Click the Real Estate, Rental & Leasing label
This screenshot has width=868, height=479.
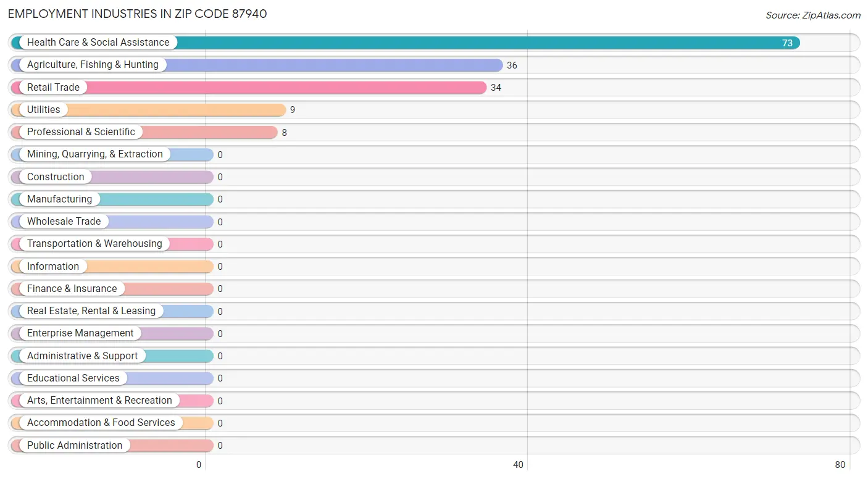point(91,311)
